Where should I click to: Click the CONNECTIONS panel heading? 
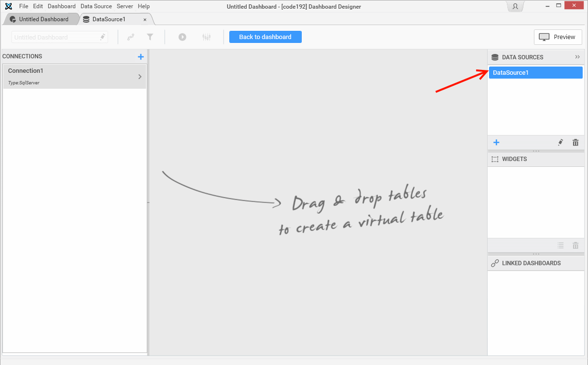22,56
